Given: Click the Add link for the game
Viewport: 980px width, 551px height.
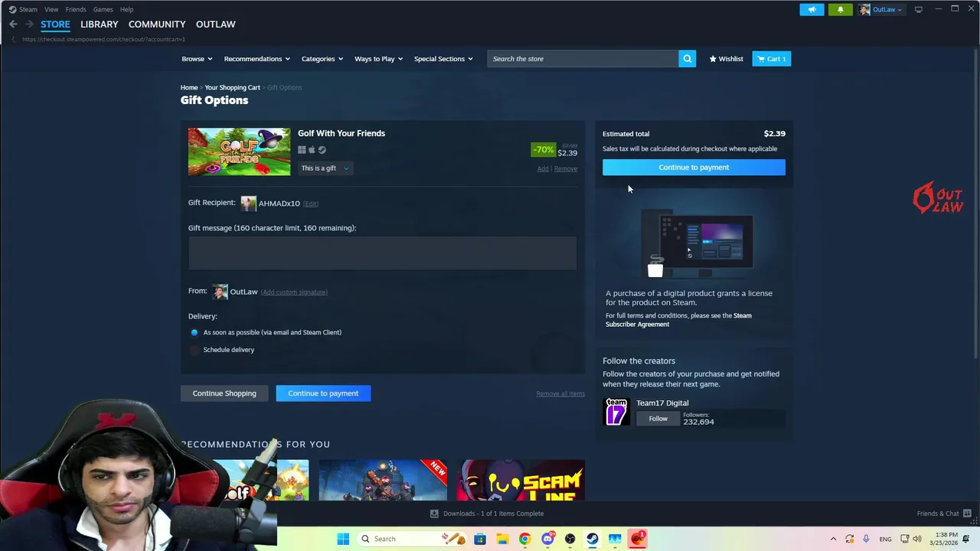Looking at the screenshot, I should 543,169.
